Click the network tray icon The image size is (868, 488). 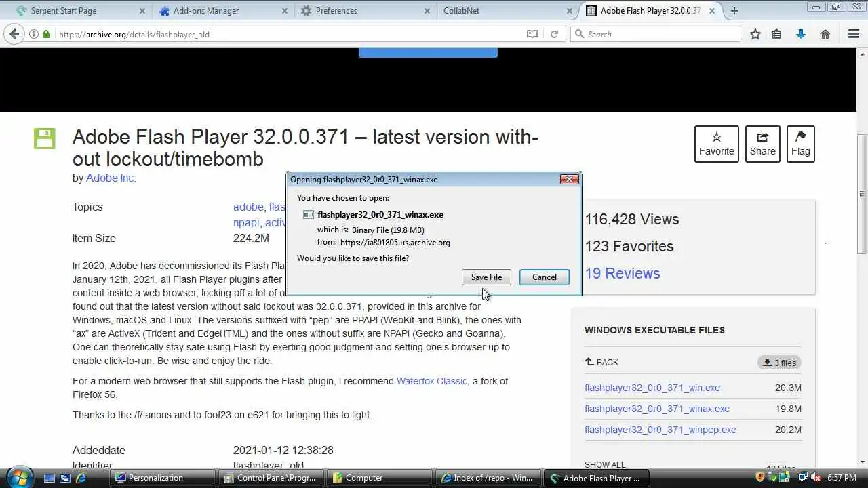coord(802,478)
